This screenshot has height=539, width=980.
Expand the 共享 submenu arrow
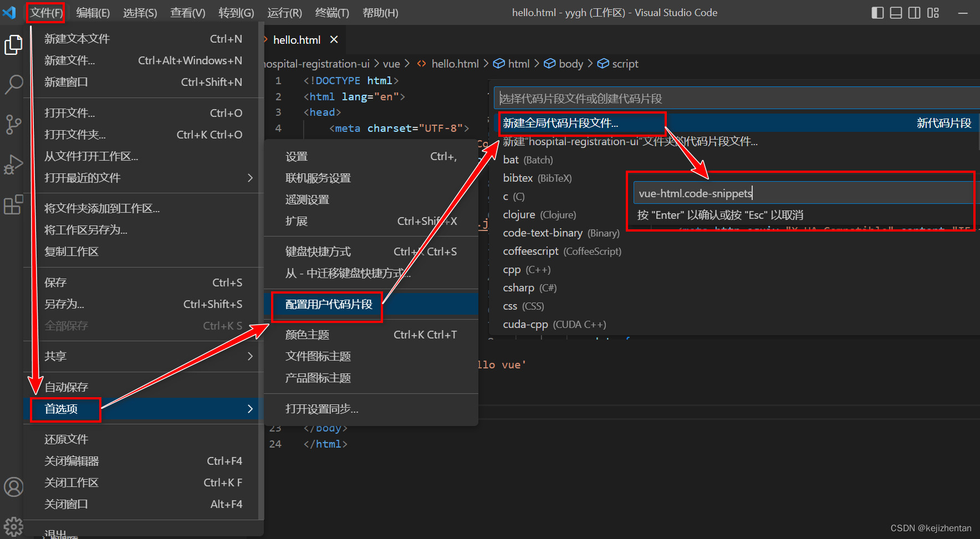(x=250, y=356)
